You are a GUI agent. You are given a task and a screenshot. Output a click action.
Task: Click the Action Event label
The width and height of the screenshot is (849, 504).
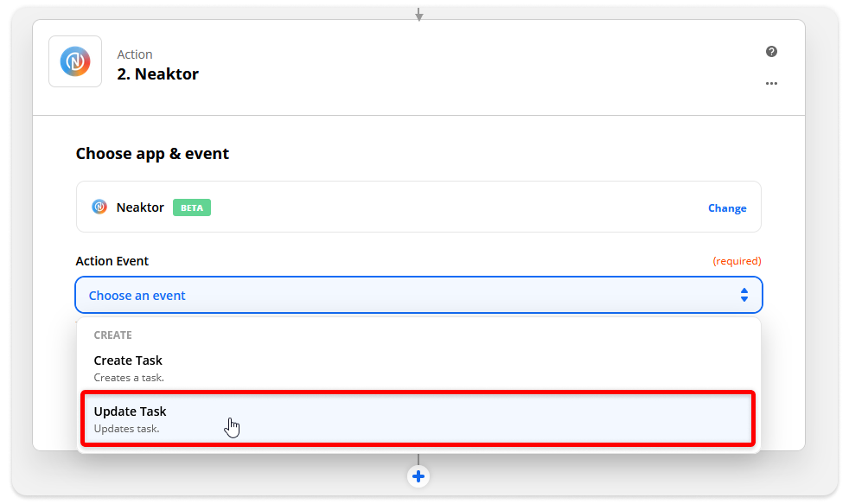point(112,261)
